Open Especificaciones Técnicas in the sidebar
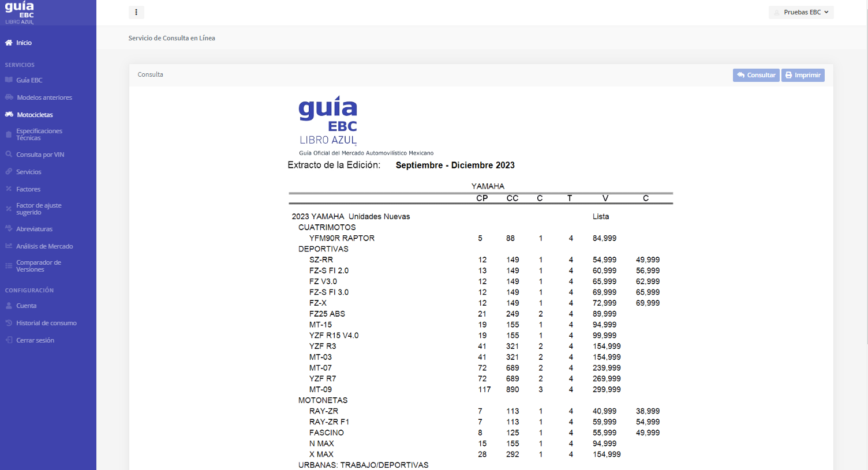Screen dimensions: 868x470 39,134
